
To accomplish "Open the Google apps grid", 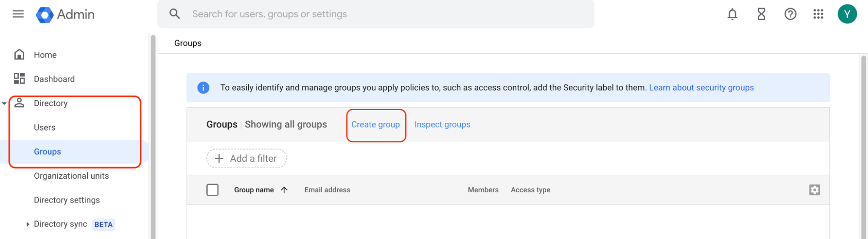I will pyautogui.click(x=818, y=14).
